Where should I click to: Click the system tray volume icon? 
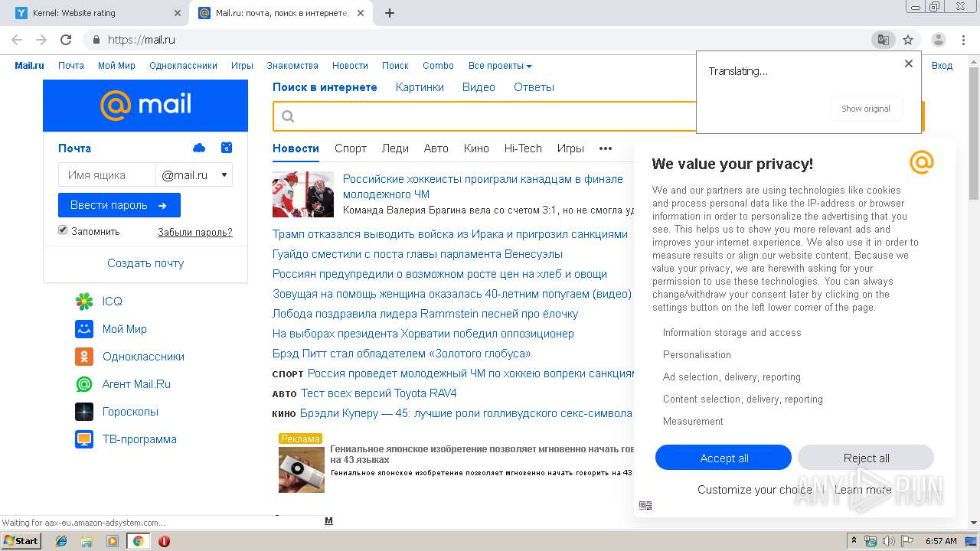point(889,541)
